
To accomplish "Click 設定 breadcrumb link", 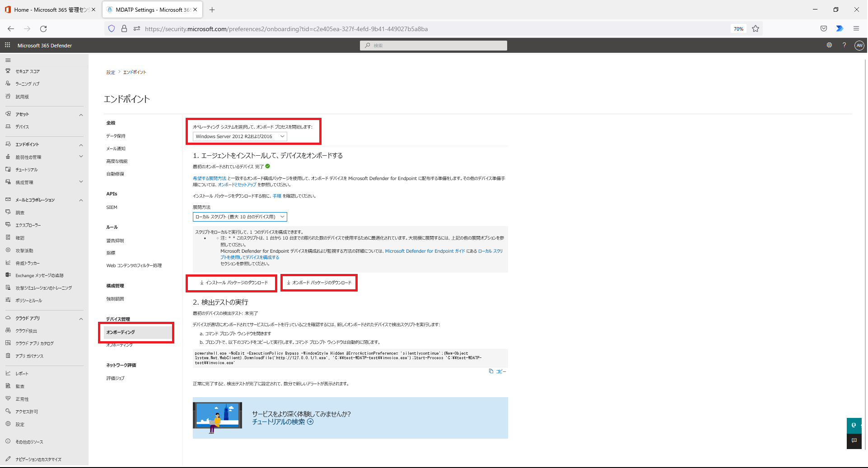I will pos(111,72).
